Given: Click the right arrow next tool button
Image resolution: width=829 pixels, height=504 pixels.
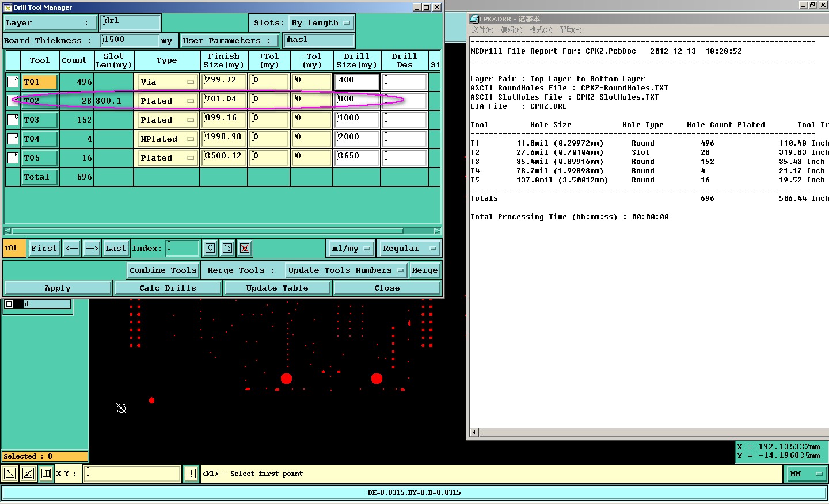Looking at the screenshot, I should click(x=92, y=248).
